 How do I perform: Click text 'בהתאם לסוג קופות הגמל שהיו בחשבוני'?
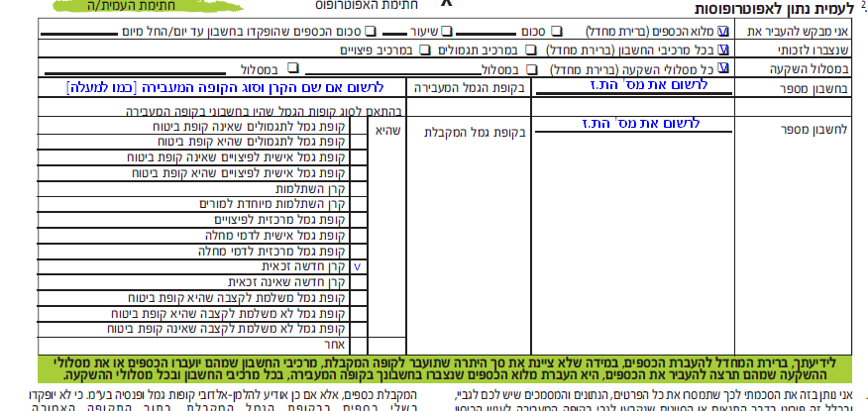click(265, 111)
